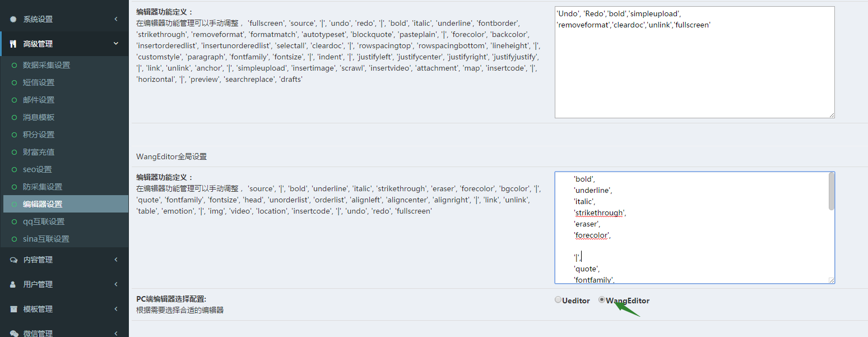Image resolution: width=868 pixels, height=337 pixels.
Task: Expand 系统设置 using its chevron arrow
Action: [x=116, y=19]
